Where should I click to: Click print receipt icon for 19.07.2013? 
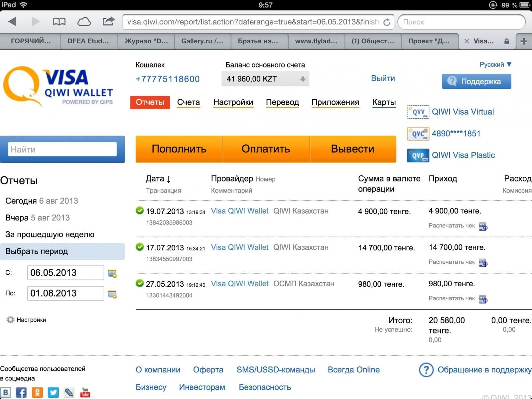point(483,226)
